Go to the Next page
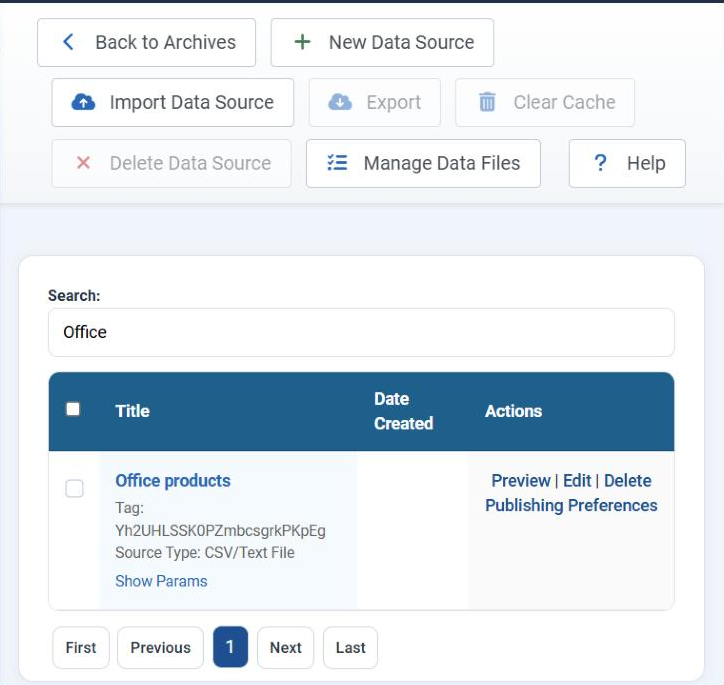This screenshot has width=724, height=685. click(x=285, y=647)
